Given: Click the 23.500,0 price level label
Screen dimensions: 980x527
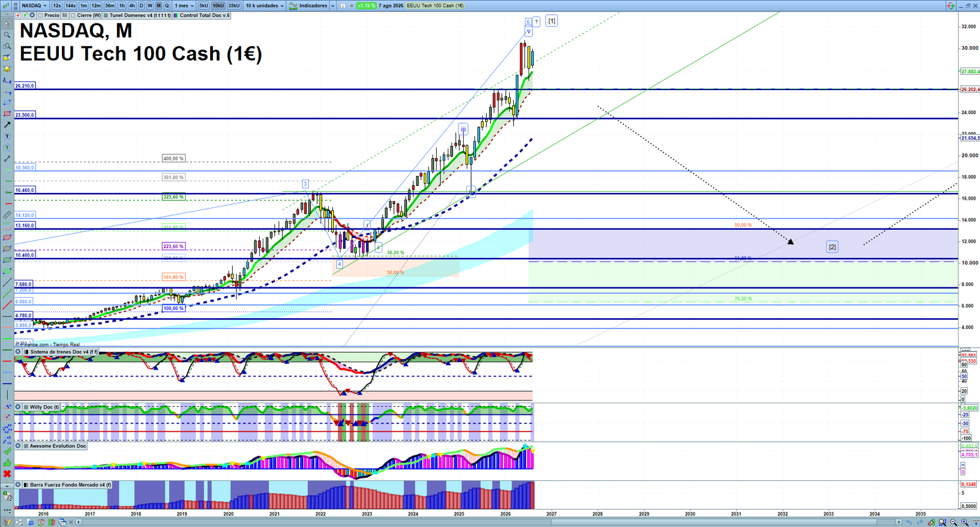Looking at the screenshot, I should pyautogui.click(x=25, y=115).
